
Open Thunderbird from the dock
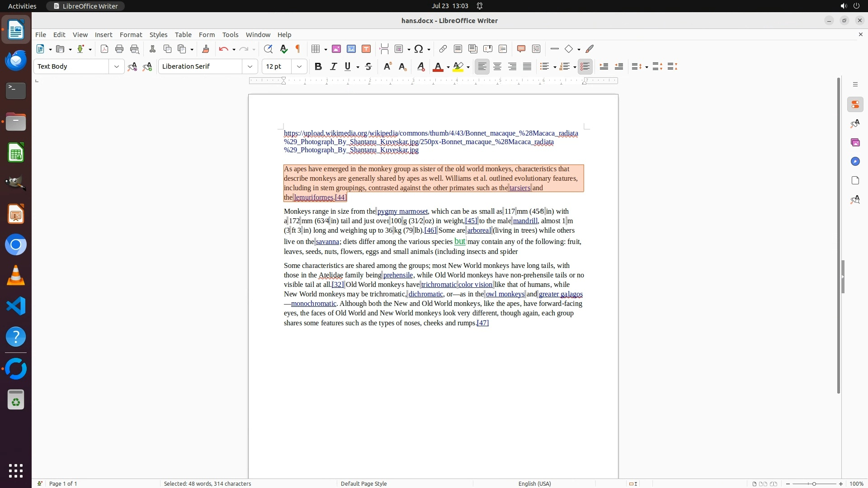(x=16, y=61)
